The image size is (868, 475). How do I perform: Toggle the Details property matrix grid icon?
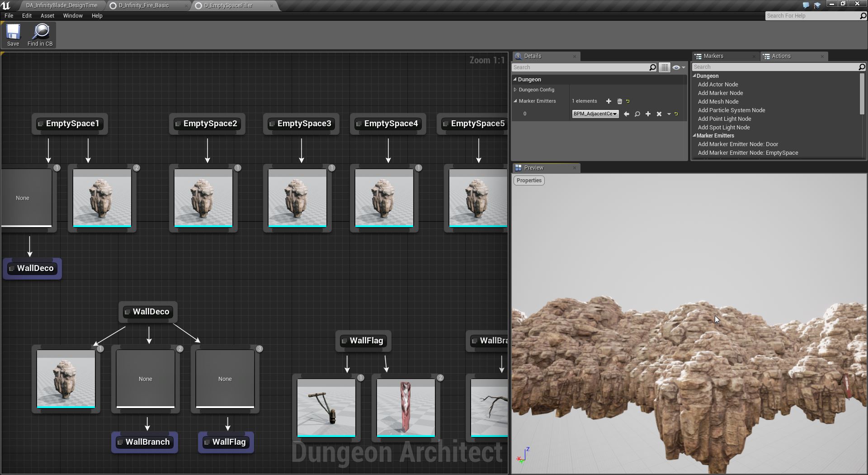click(664, 67)
